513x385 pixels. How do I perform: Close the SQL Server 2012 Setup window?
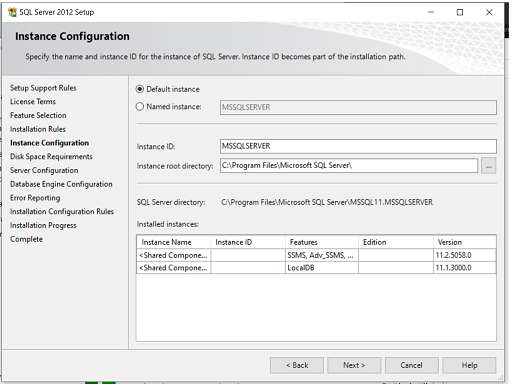489,12
